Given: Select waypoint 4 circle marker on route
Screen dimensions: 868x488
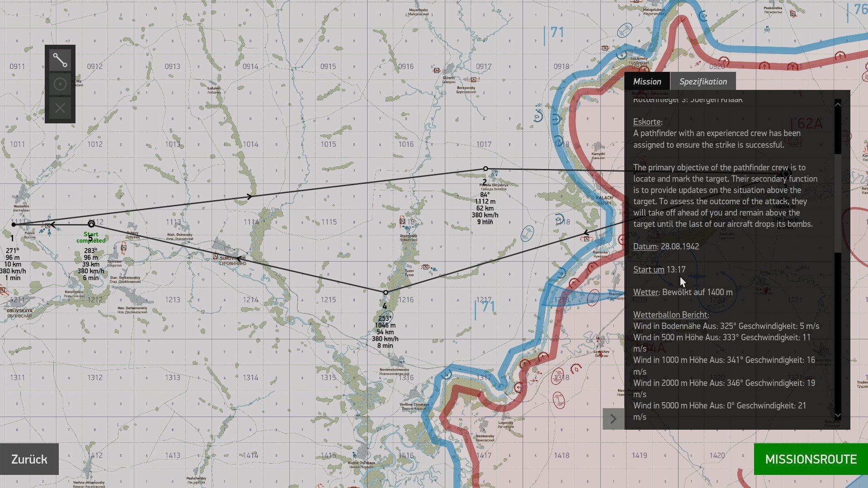Looking at the screenshot, I should 386,292.
